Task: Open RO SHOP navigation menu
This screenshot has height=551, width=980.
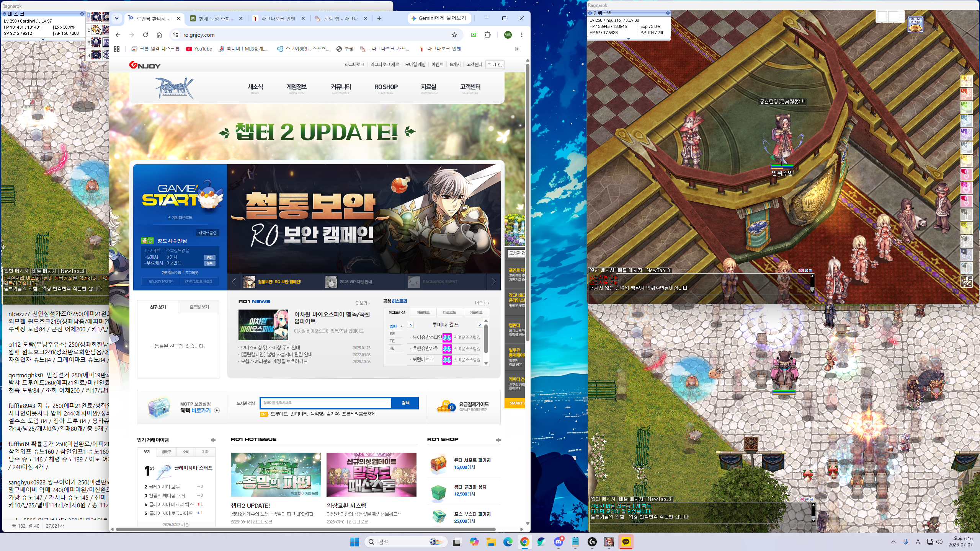Action: [x=386, y=88]
